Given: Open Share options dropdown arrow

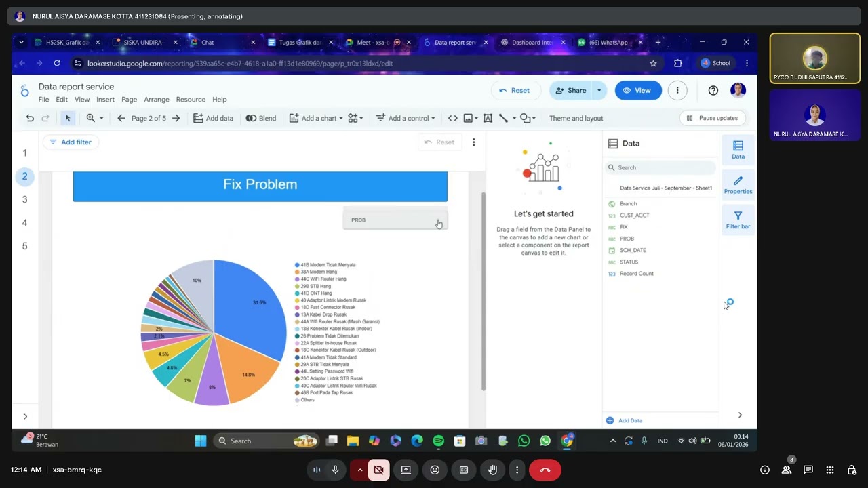Looking at the screenshot, I should pyautogui.click(x=599, y=90).
